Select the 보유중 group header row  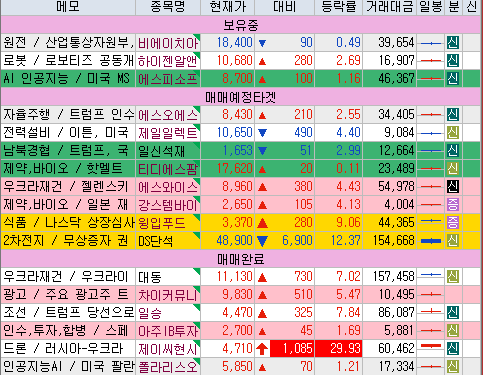click(241, 25)
